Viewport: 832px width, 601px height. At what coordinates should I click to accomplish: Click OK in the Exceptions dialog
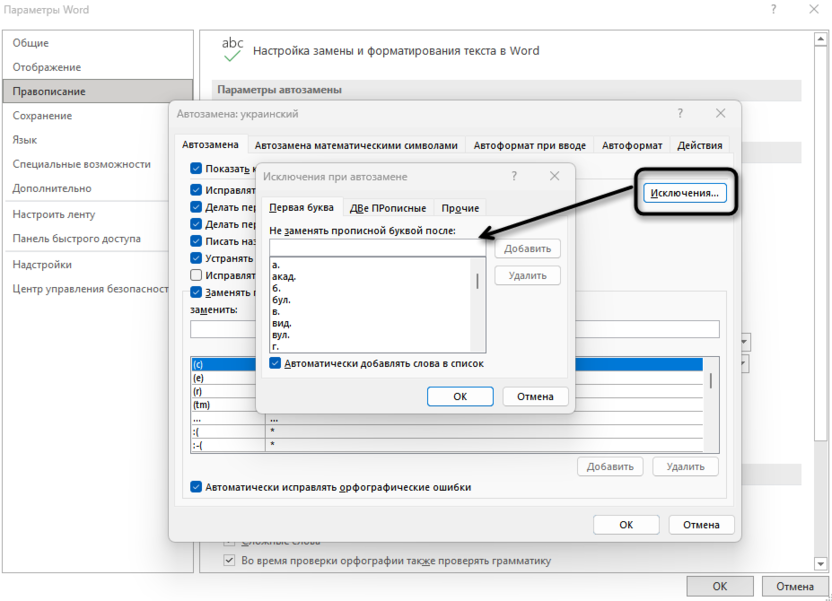(460, 395)
